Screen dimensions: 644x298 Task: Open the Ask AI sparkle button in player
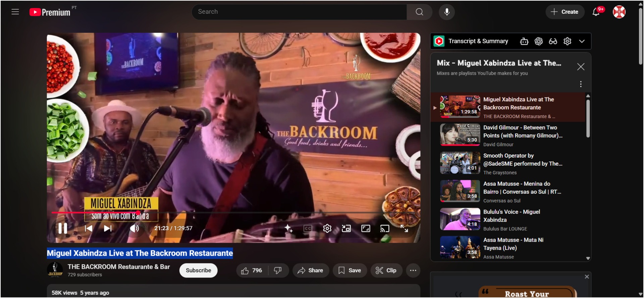pos(288,228)
